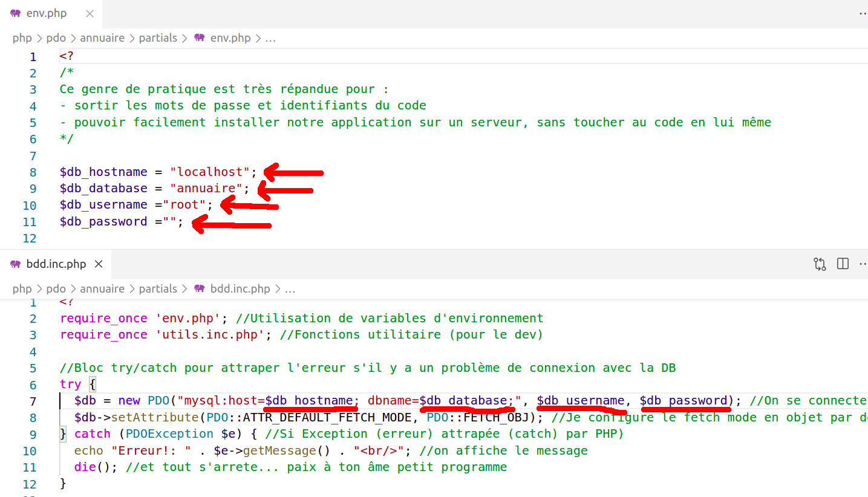Image resolution: width=868 pixels, height=497 pixels.
Task: Expand trailing ellipsis in env.php breadcrumb
Action: click(270, 38)
